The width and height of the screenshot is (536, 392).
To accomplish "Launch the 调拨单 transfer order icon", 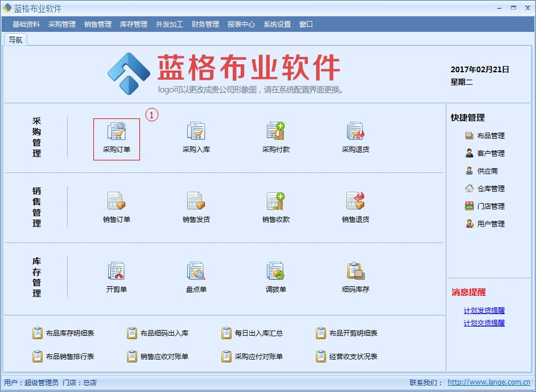I will 276,271.
